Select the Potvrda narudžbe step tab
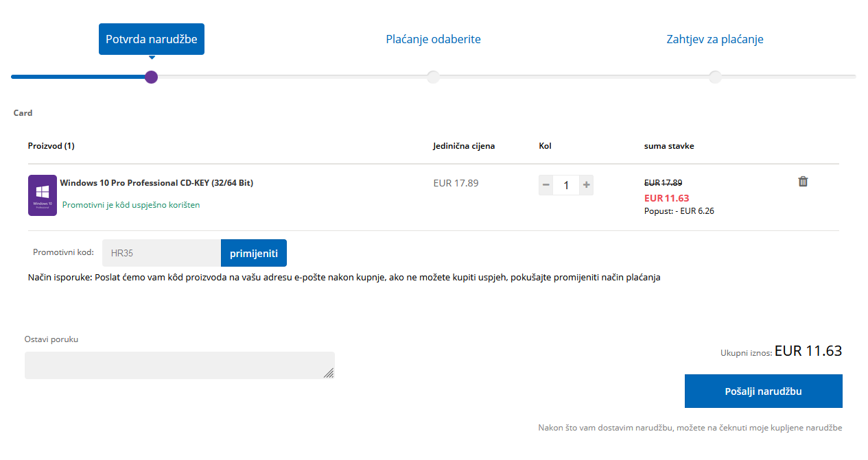868x460 pixels. (152, 39)
